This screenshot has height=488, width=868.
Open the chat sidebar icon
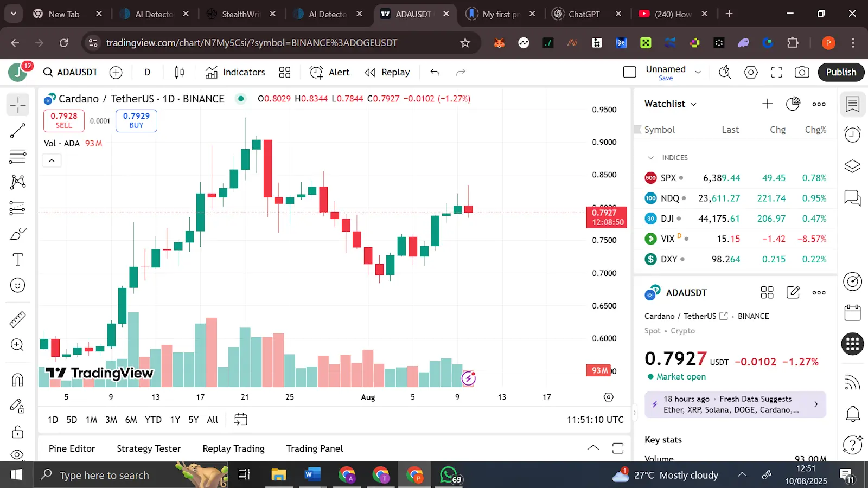[x=853, y=198]
